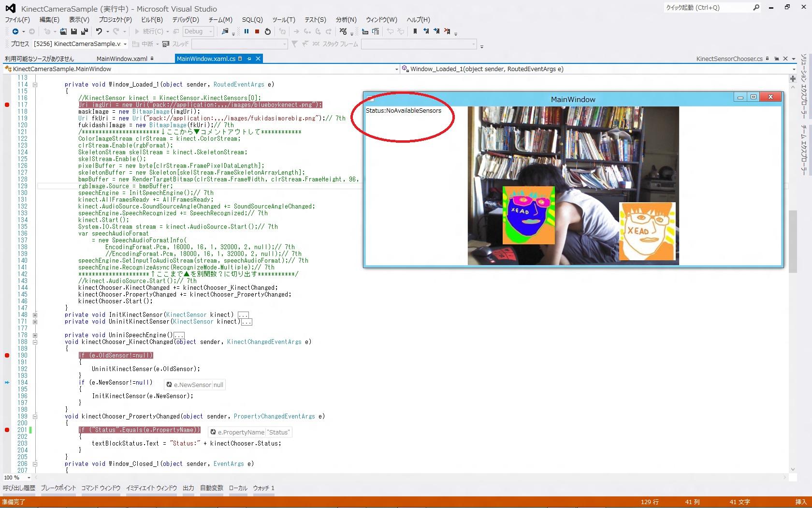The height and width of the screenshot is (508, 812).
Task: Open the デバッグ(D) menu
Action: click(185, 19)
